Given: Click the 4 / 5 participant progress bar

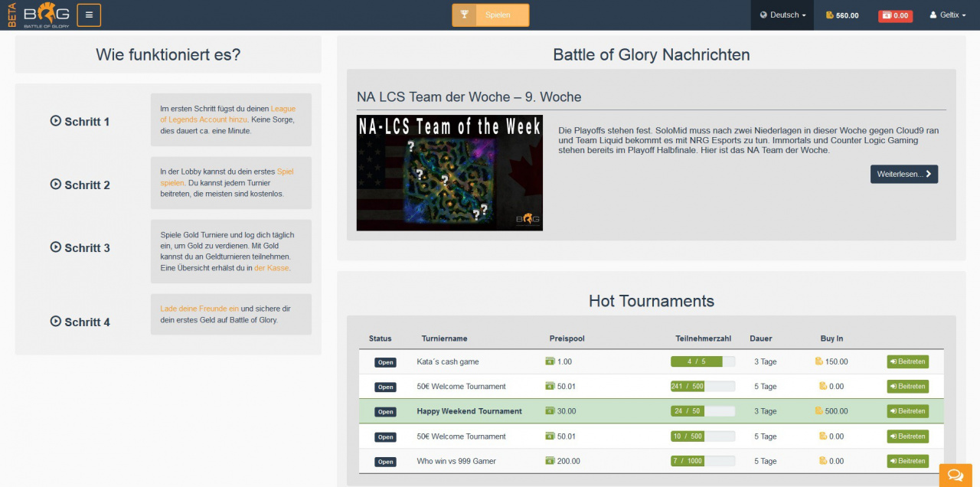Looking at the screenshot, I should point(703,361).
